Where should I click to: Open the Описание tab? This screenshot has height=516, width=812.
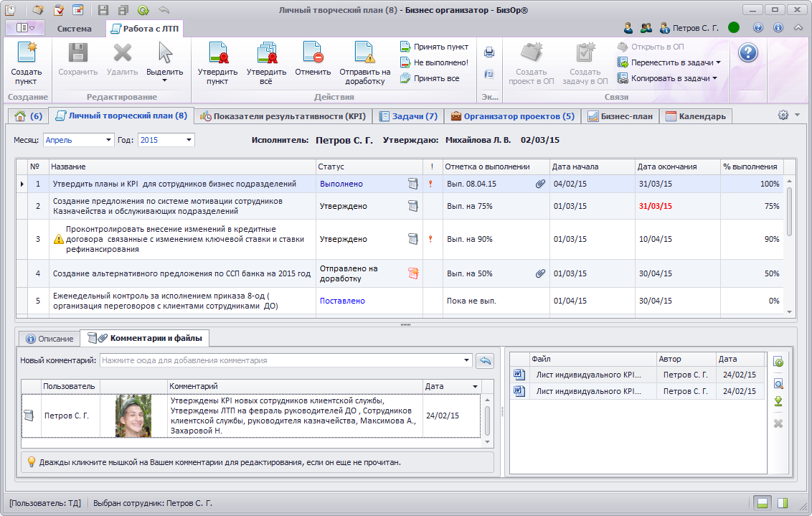(50, 338)
